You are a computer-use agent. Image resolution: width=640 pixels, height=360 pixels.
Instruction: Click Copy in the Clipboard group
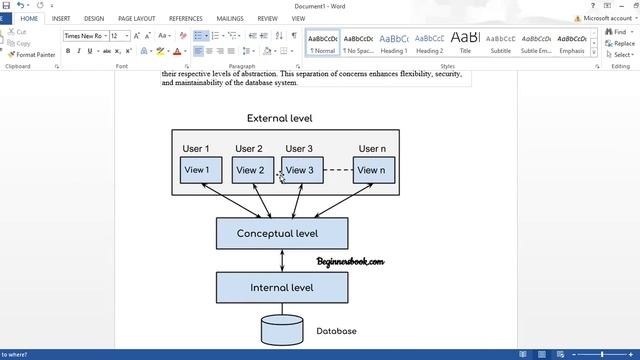click(19, 43)
